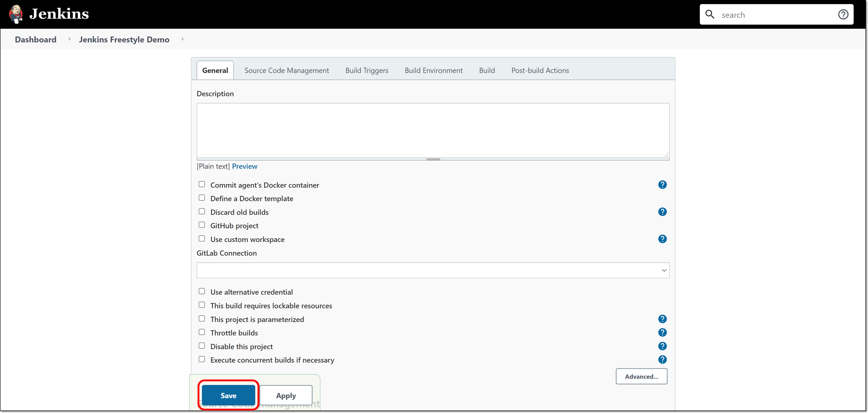Viewport: 868px width, 413px height.
Task: Go to Dashboard breadcrumb link
Action: 35,39
